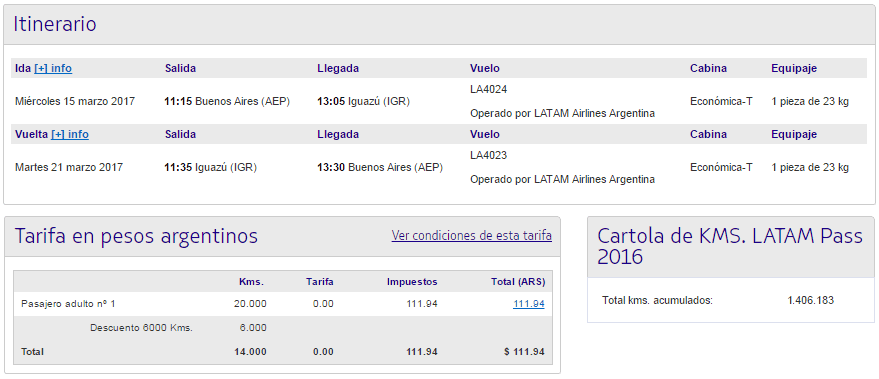Click Operado por LATAM text under LA4023
Image resolution: width=879 pixels, height=379 pixels.
(562, 180)
